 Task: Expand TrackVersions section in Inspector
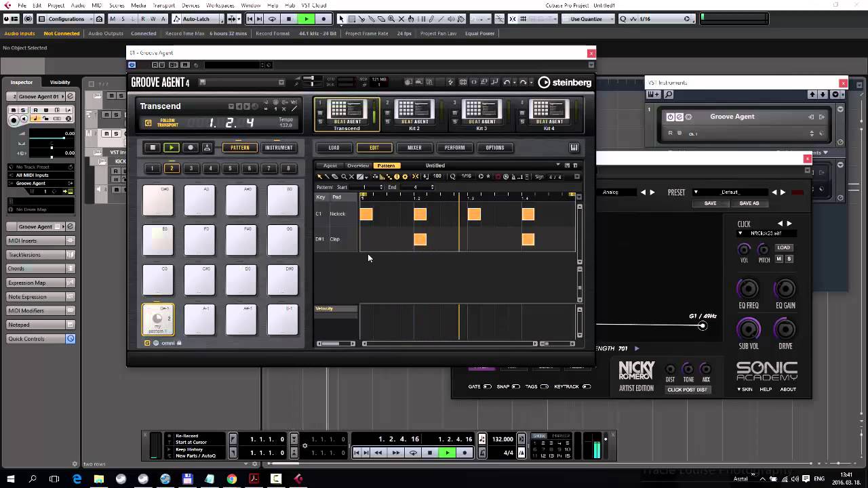41,255
